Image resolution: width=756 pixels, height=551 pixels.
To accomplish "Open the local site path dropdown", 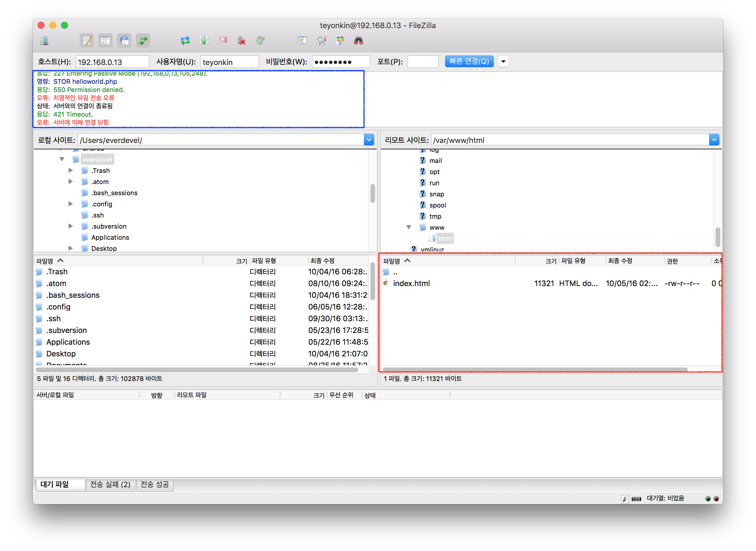I will coord(369,140).
